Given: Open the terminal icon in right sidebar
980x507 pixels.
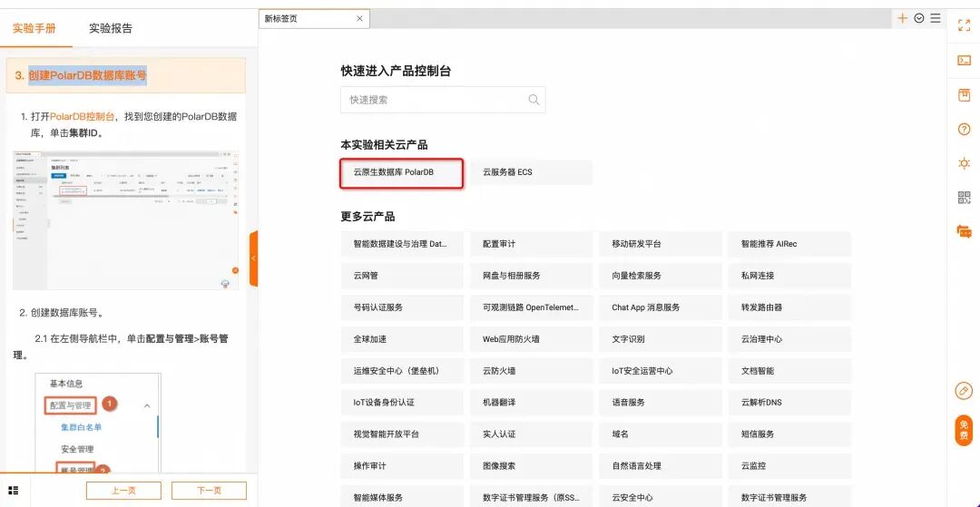Looking at the screenshot, I should coord(964,61).
